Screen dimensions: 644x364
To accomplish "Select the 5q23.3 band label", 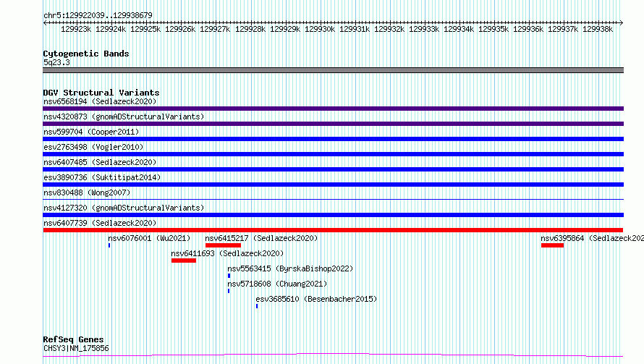I will 56,62.
